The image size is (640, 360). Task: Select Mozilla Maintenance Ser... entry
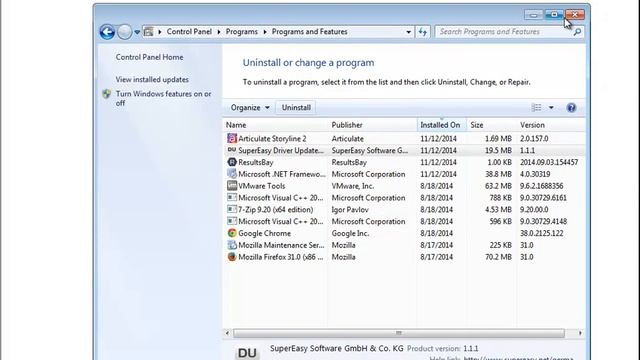point(281,245)
